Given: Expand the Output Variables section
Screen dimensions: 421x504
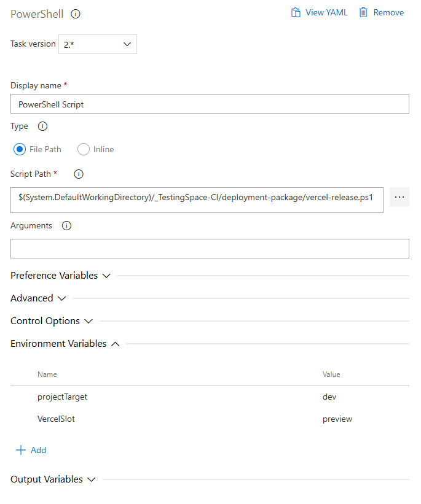Looking at the screenshot, I should pyautogui.click(x=53, y=479).
